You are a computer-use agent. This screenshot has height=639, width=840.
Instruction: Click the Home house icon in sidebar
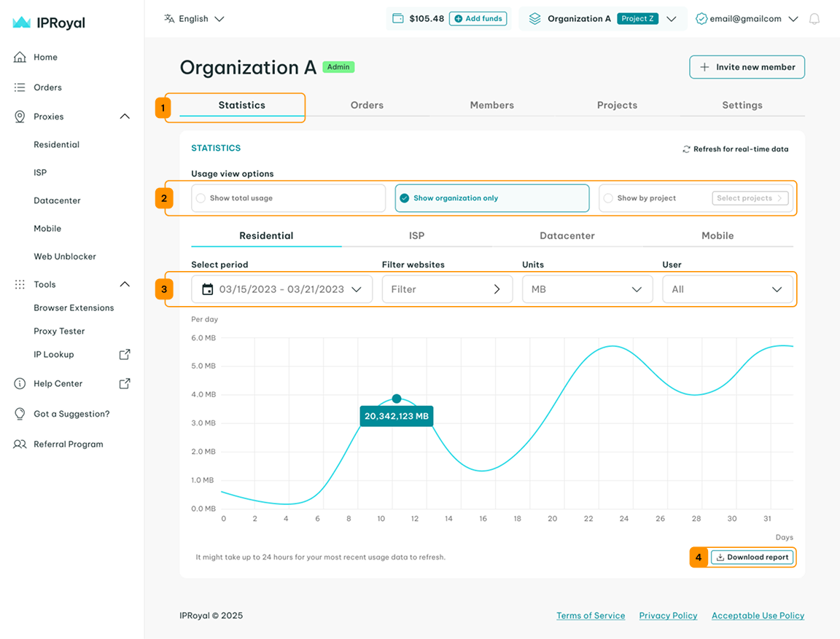click(x=20, y=57)
